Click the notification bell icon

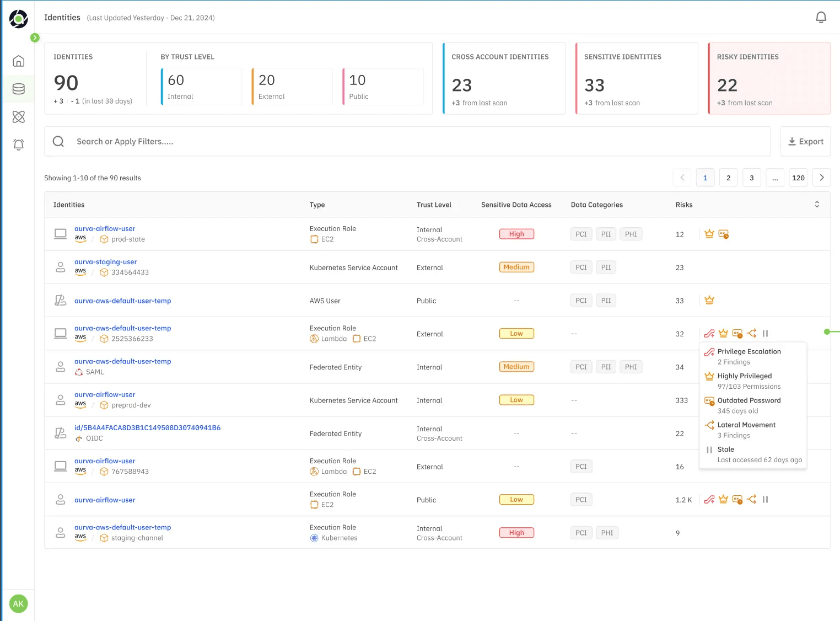[821, 18]
